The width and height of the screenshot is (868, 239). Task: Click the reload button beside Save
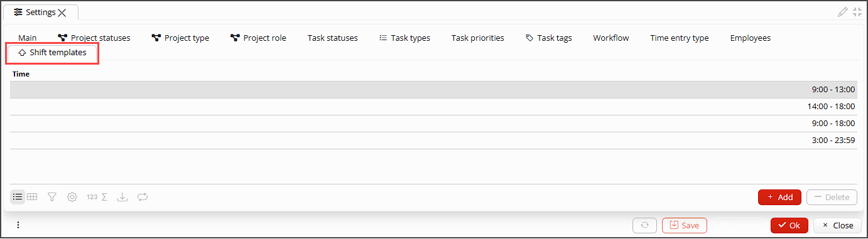[x=644, y=225]
